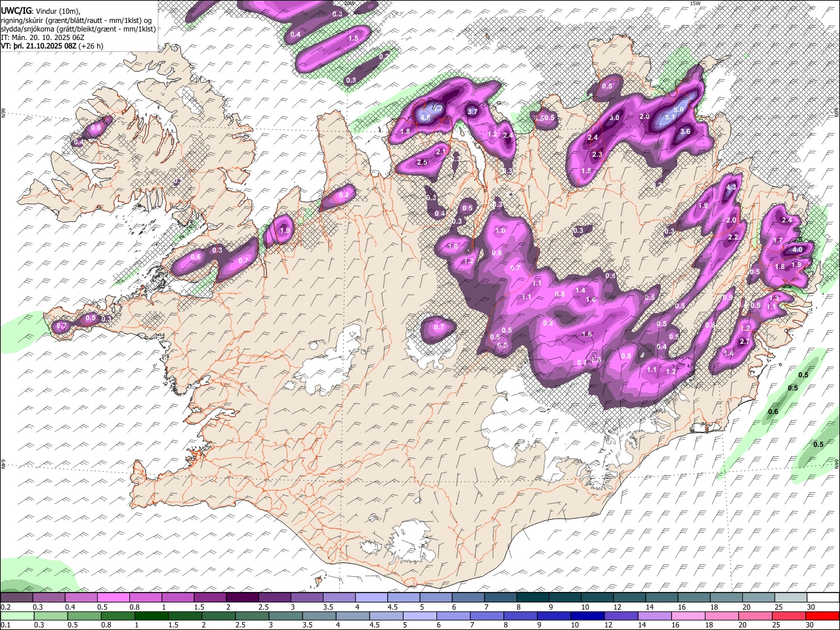
Task: Click the 1–1.5 magenta swatch in upper legend
Action: (178, 597)
